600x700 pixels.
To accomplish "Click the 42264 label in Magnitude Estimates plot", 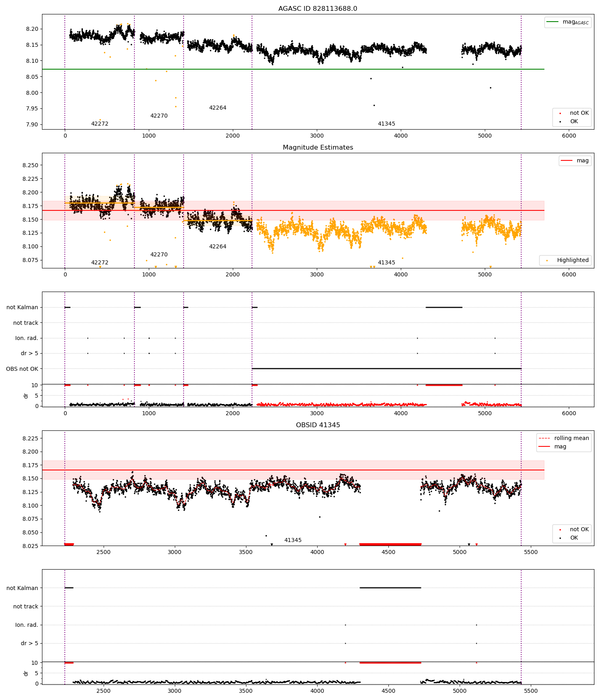I will [218, 246].
